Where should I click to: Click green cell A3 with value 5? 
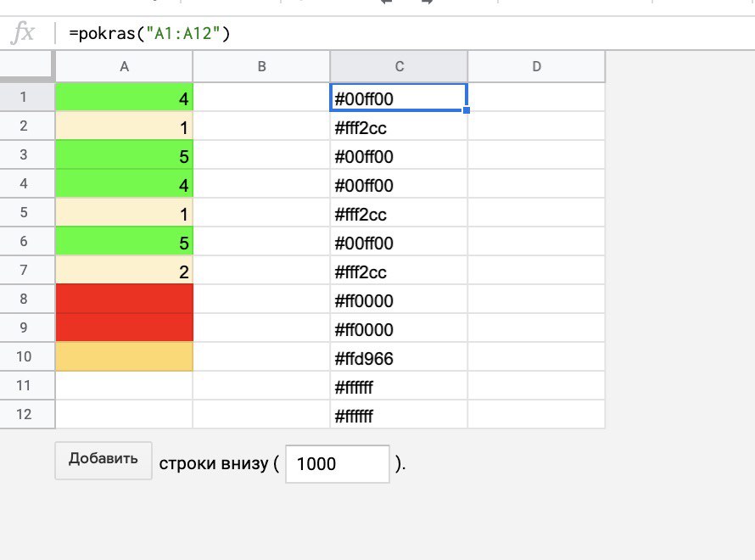[x=124, y=155]
